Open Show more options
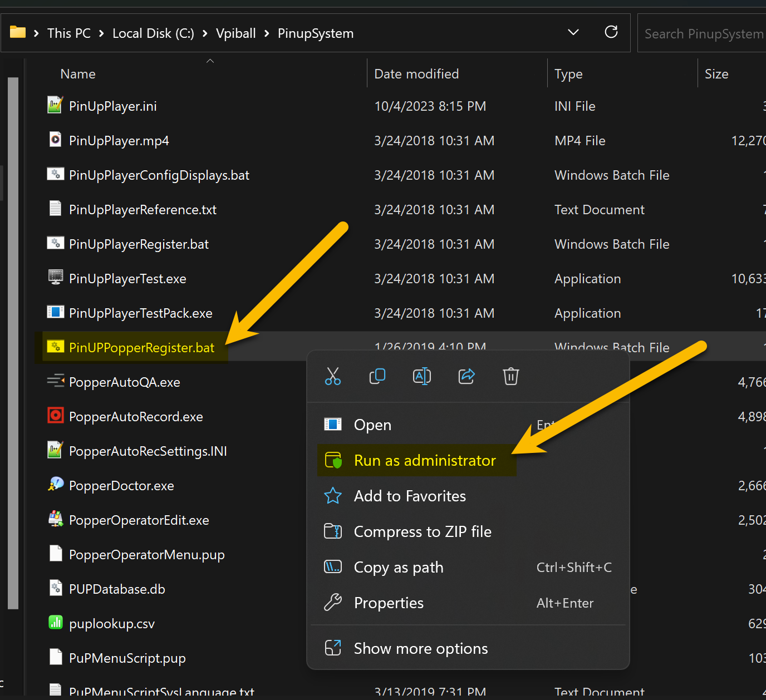 420,649
